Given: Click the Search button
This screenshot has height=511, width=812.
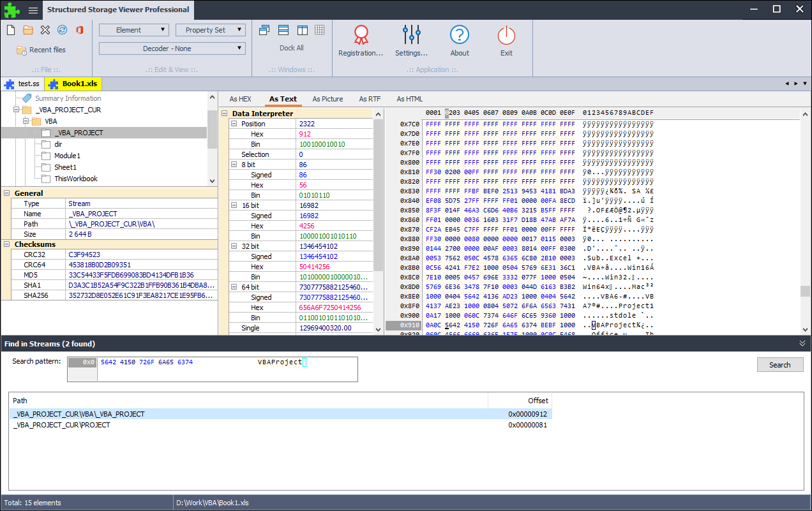Looking at the screenshot, I should click(779, 365).
